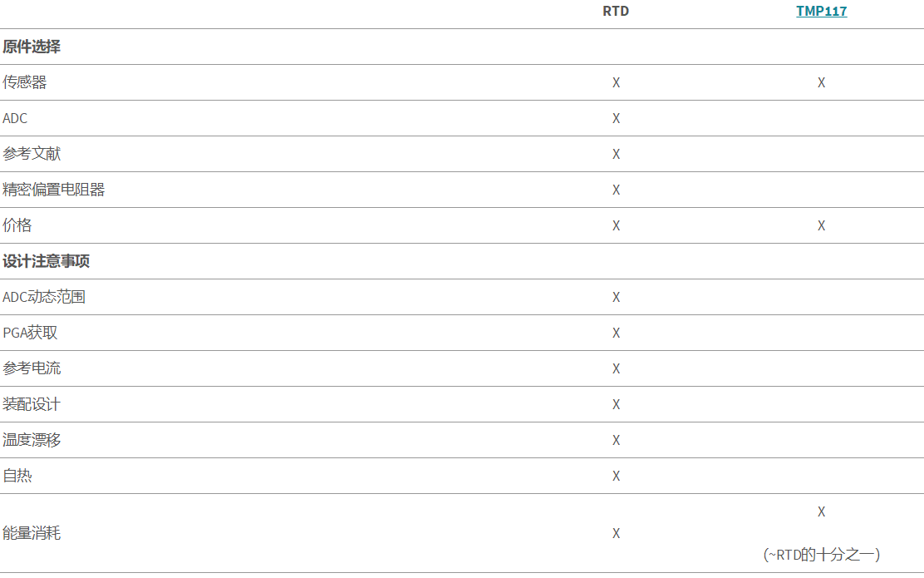Image resolution: width=924 pixels, height=578 pixels.
Task: Open the TMP117 link in header
Action: (x=821, y=12)
